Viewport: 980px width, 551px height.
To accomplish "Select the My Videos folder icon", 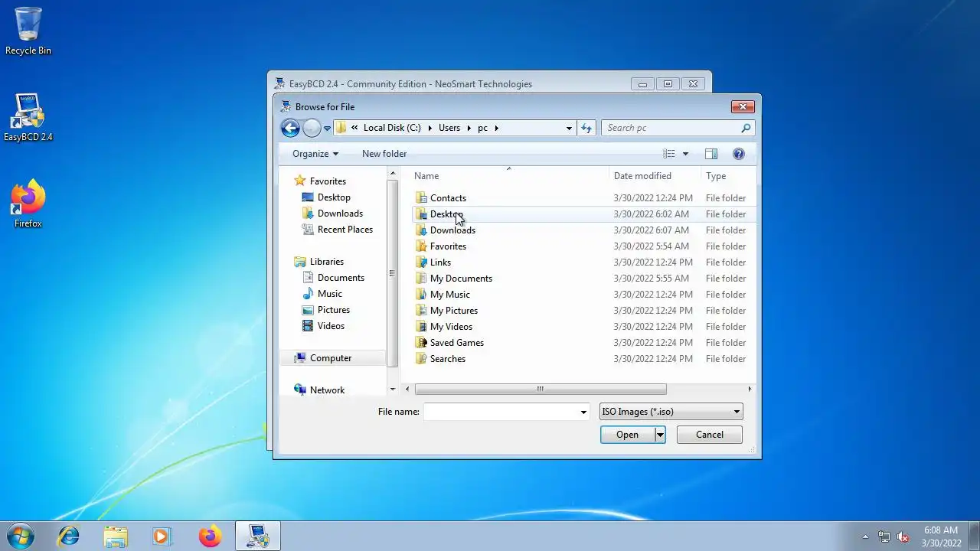I will [421, 327].
